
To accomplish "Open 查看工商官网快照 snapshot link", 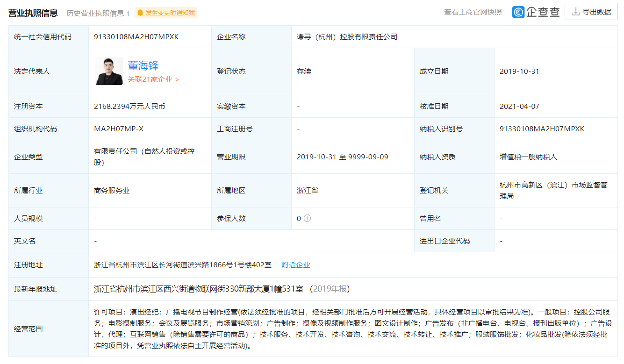I will [473, 12].
